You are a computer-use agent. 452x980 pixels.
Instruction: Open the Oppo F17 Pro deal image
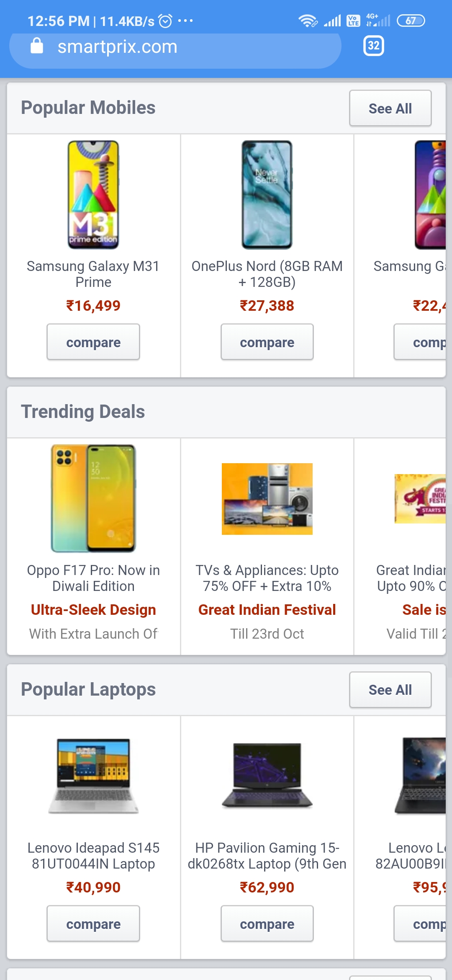click(x=93, y=498)
